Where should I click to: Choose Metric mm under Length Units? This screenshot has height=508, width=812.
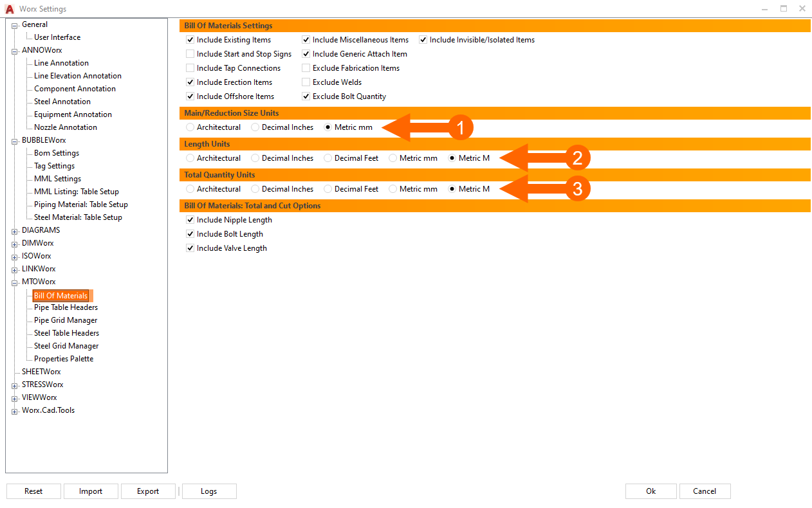click(392, 158)
